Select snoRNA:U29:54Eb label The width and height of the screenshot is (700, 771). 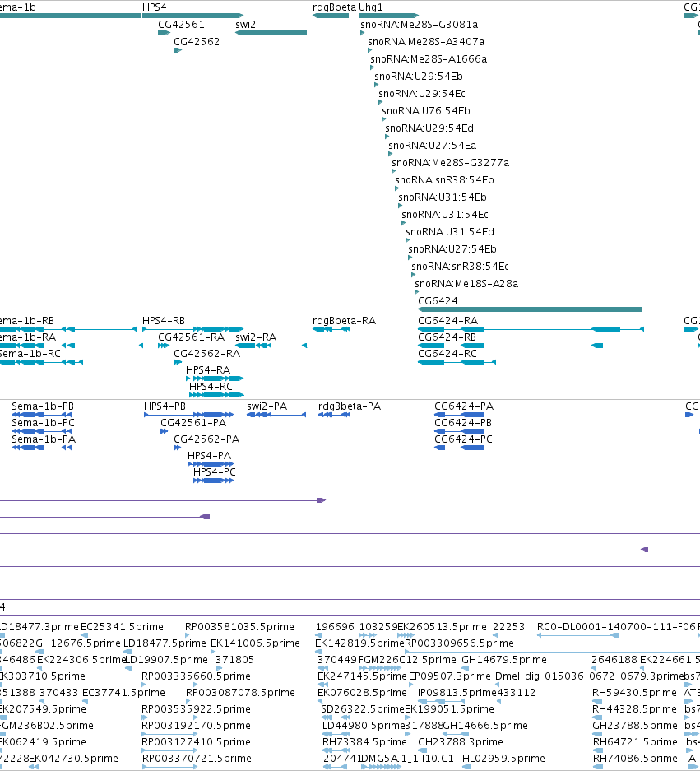[419, 77]
